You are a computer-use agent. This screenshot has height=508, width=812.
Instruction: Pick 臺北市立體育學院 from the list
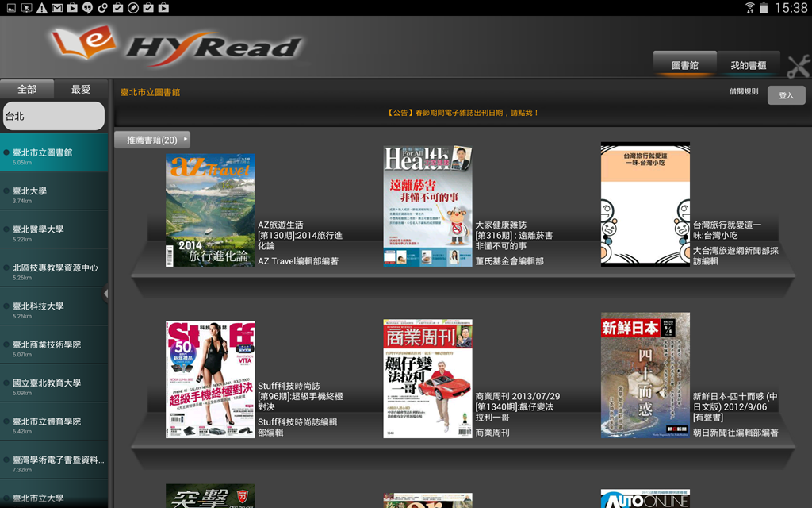tap(54, 421)
